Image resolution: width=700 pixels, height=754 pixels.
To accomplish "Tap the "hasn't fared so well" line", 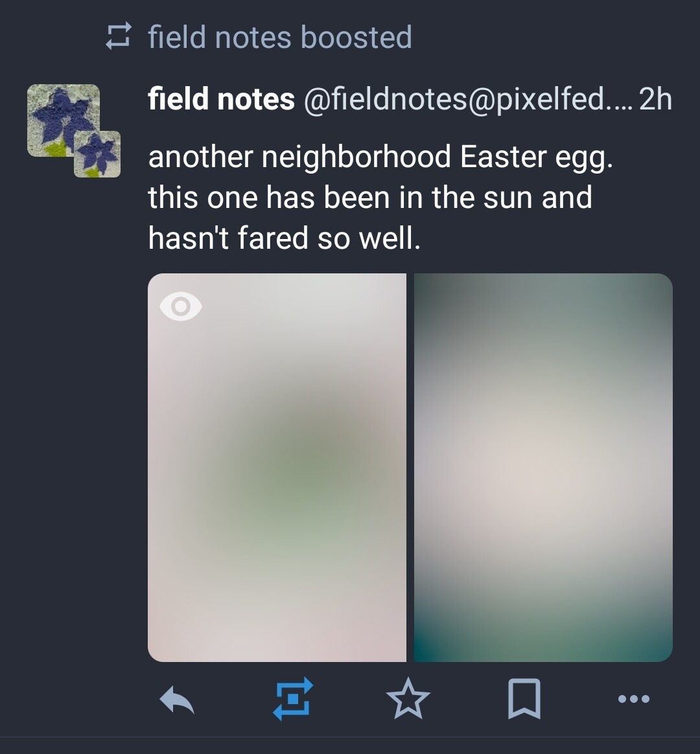I will pyautogui.click(x=284, y=238).
